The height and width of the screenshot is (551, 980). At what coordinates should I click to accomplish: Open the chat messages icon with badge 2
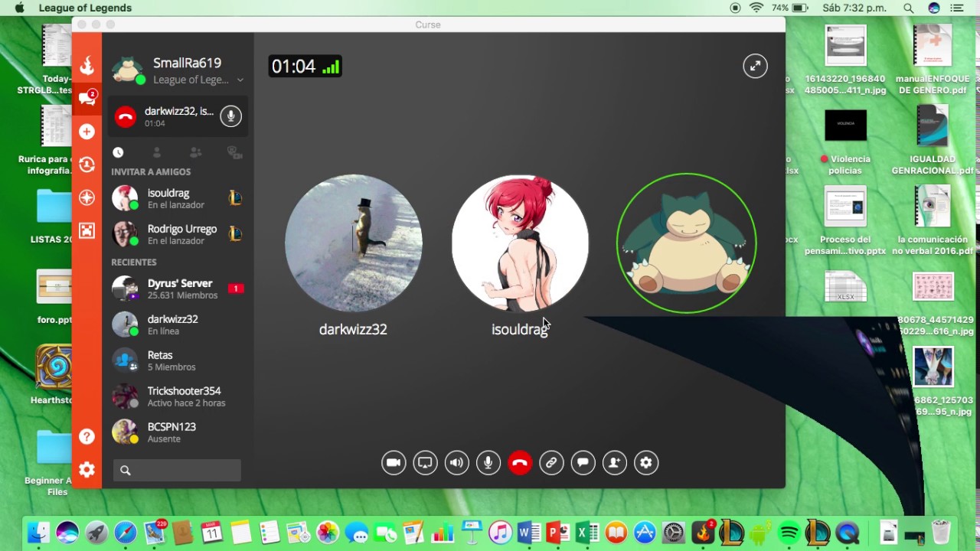click(x=87, y=98)
